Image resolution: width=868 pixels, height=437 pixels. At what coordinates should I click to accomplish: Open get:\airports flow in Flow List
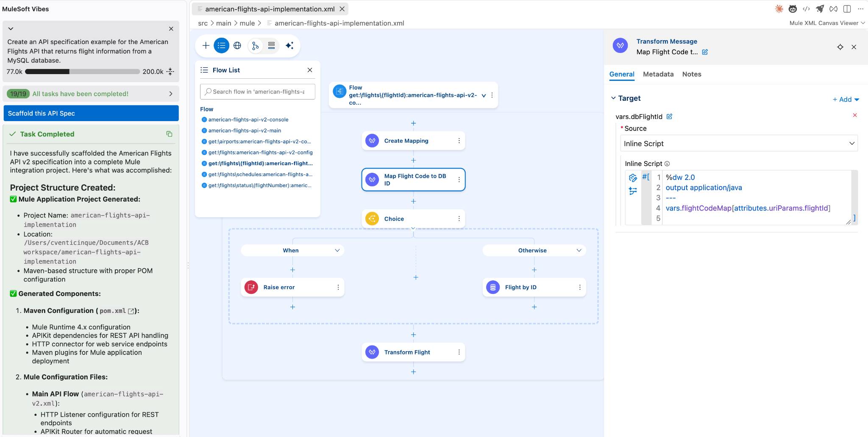click(259, 141)
